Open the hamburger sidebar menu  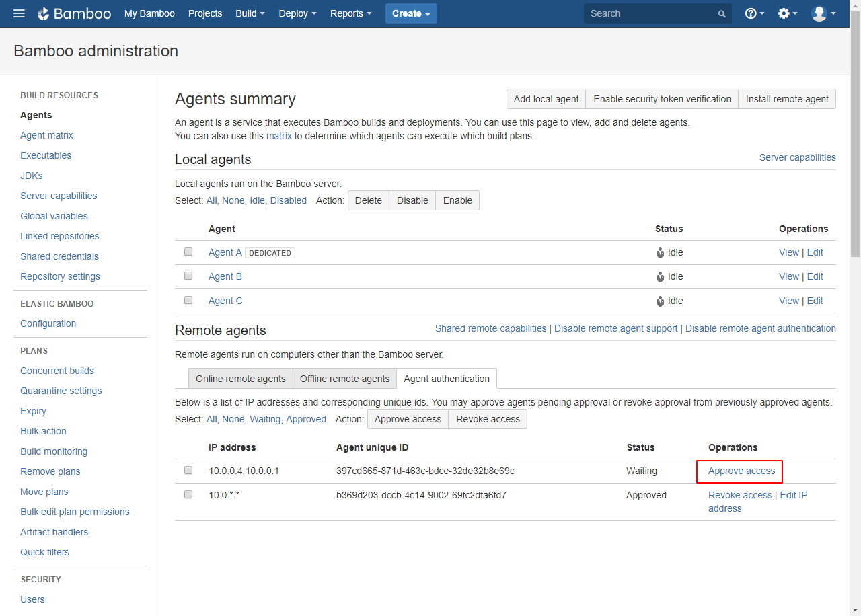19,13
